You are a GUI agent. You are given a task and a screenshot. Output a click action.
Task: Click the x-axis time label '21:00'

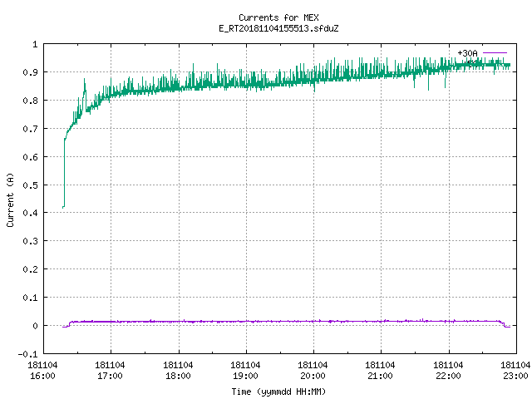[380, 376]
